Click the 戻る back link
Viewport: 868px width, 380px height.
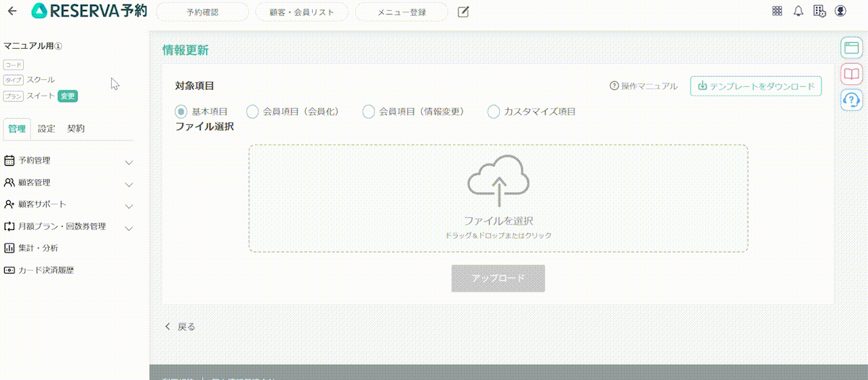(x=180, y=326)
